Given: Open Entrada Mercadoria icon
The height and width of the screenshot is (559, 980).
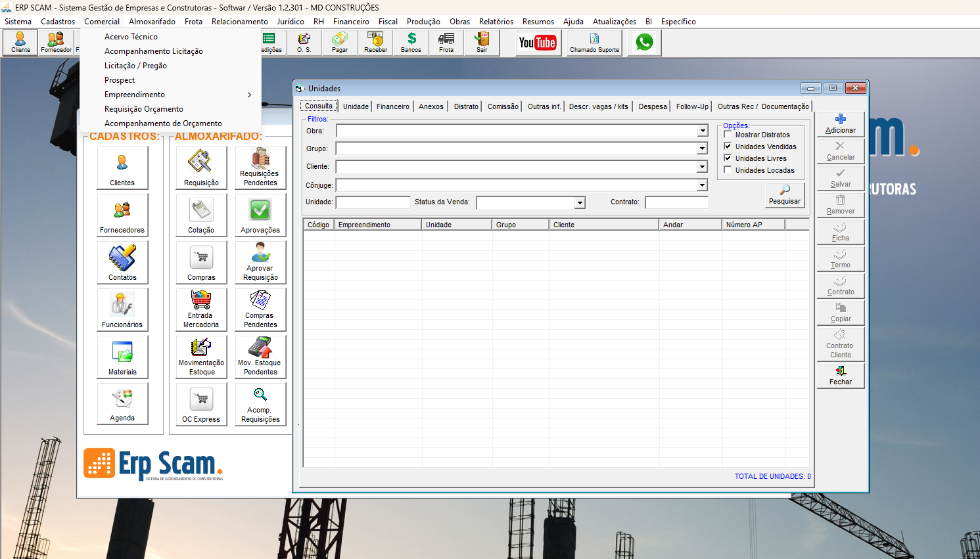Looking at the screenshot, I should [x=201, y=310].
